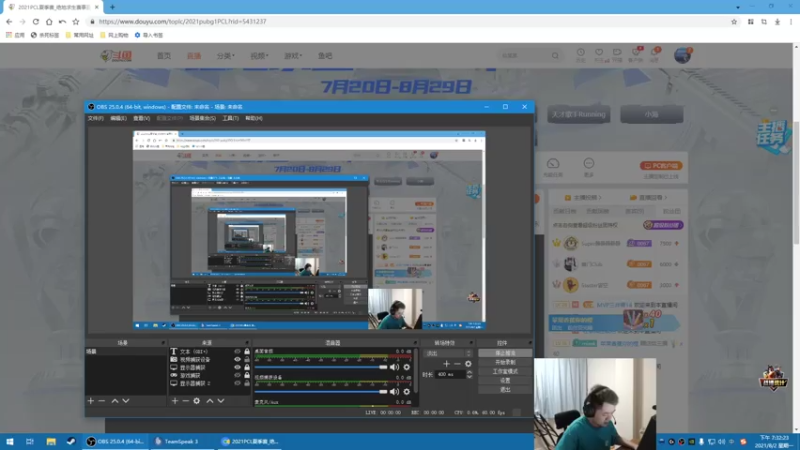Open the Steam icon in taskbar
800x450 pixels.
71,441
